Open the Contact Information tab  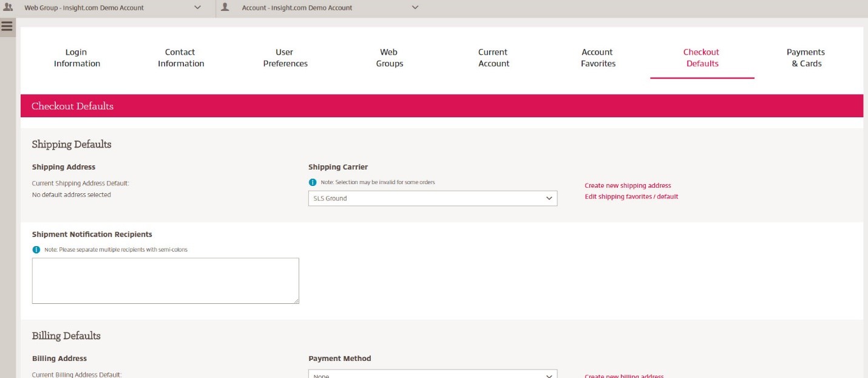coord(181,58)
